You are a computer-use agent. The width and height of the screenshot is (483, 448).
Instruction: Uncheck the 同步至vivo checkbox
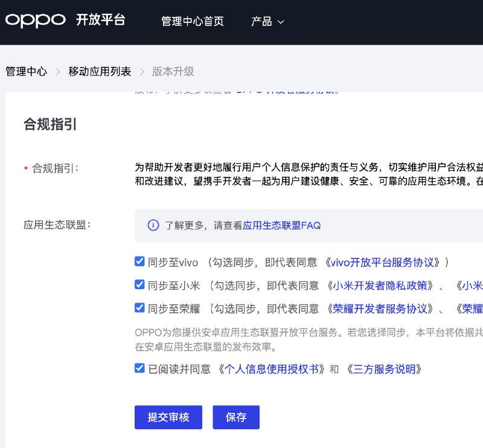[139, 261]
